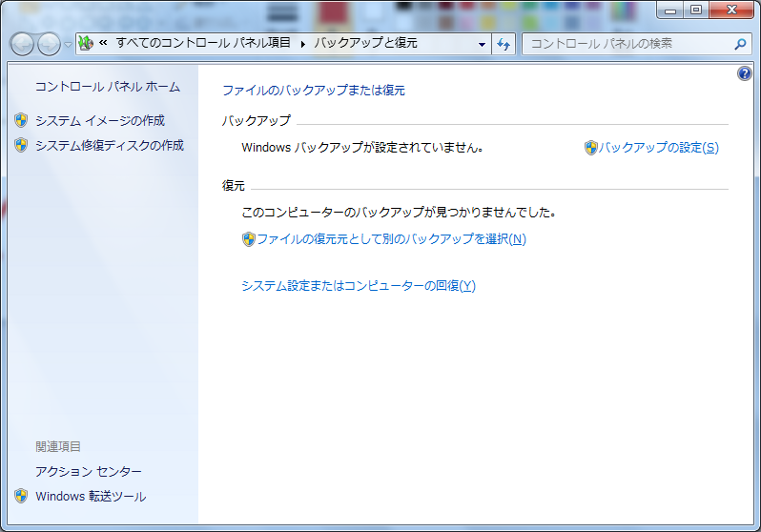
Task: Open システム設定またはコンピューターの回復(Y) link
Action: 359,285
